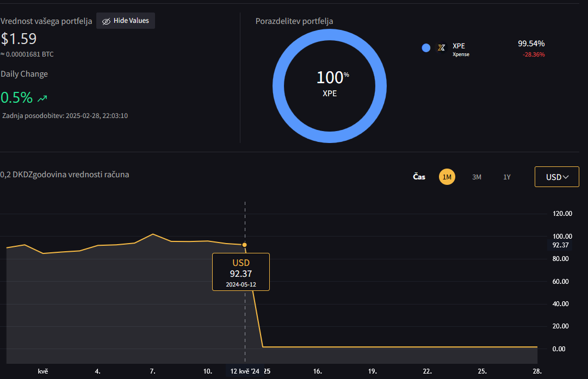588x379 pixels.
Task: Click the red -28.36% change value
Action: pos(534,54)
